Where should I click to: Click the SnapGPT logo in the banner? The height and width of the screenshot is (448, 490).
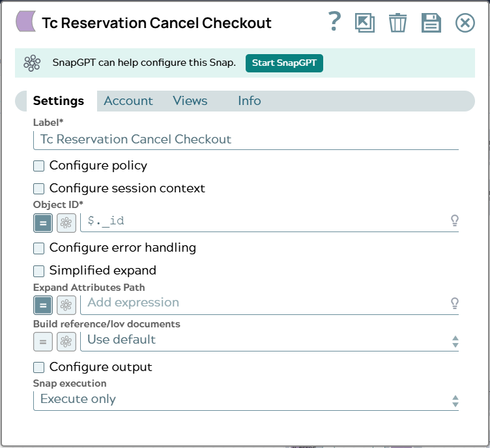[32, 63]
